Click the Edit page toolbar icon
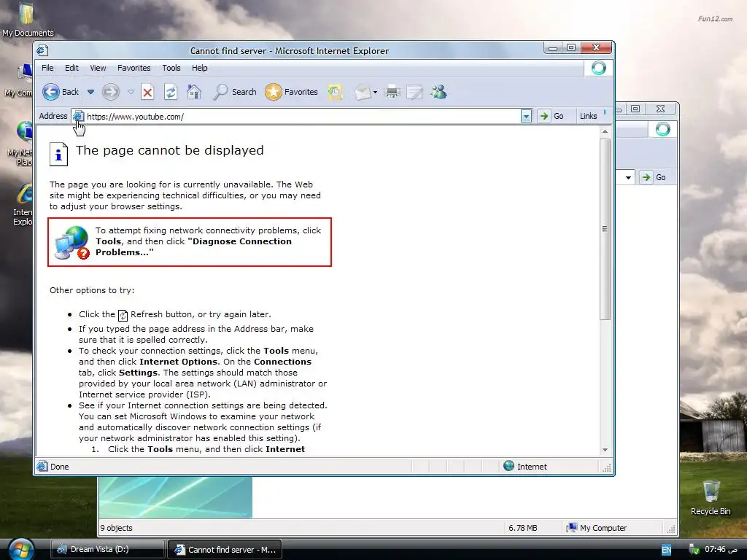 click(414, 92)
